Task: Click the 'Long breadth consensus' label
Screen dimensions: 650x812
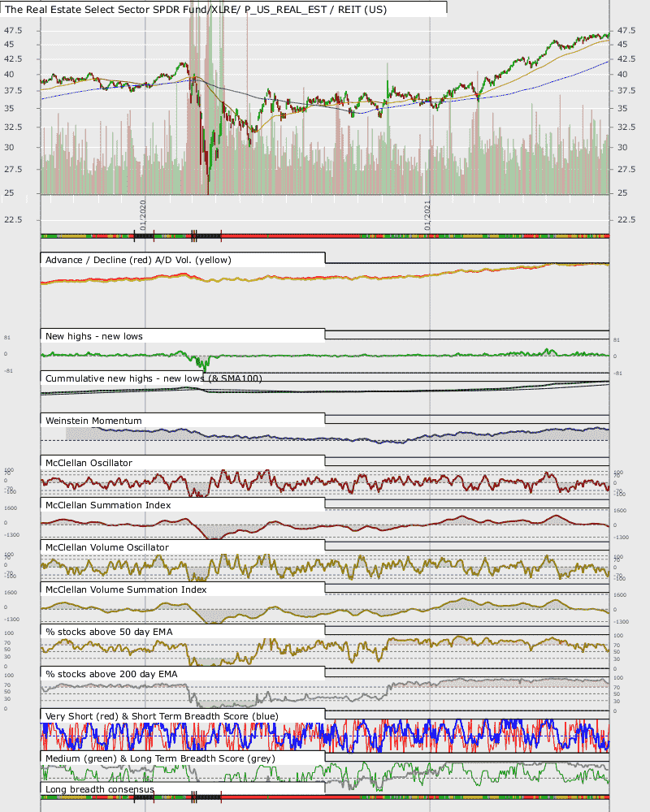Action: click(x=99, y=789)
